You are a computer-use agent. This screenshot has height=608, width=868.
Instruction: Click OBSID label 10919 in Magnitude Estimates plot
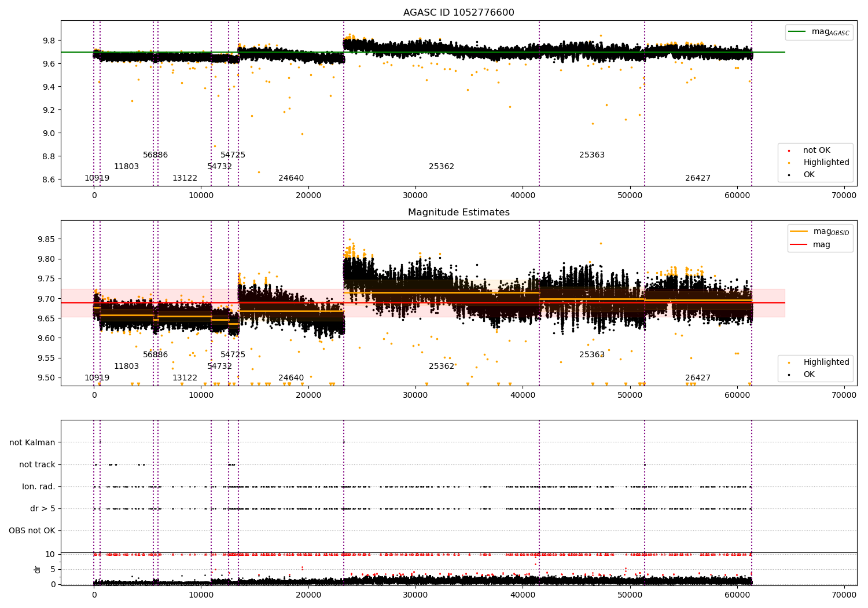pos(97,378)
